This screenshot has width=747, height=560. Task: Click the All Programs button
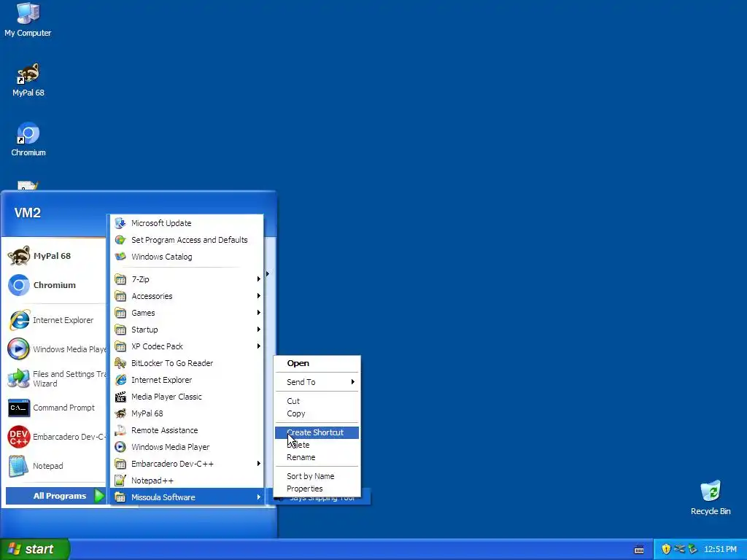click(55, 496)
